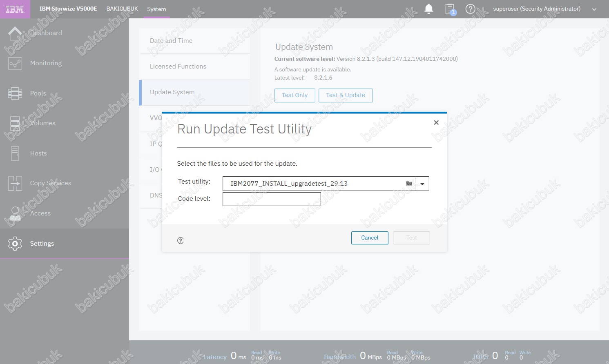Select Update System tab

[x=194, y=92]
